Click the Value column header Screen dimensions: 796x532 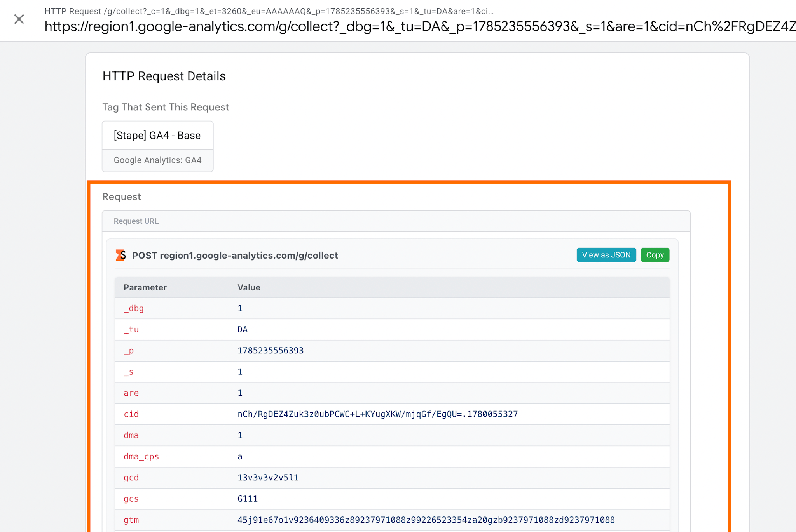pyautogui.click(x=249, y=287)
